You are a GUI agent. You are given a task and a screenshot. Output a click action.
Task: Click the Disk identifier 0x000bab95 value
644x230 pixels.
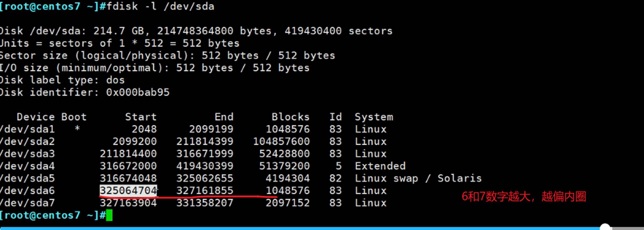click(x=138, y=92)
